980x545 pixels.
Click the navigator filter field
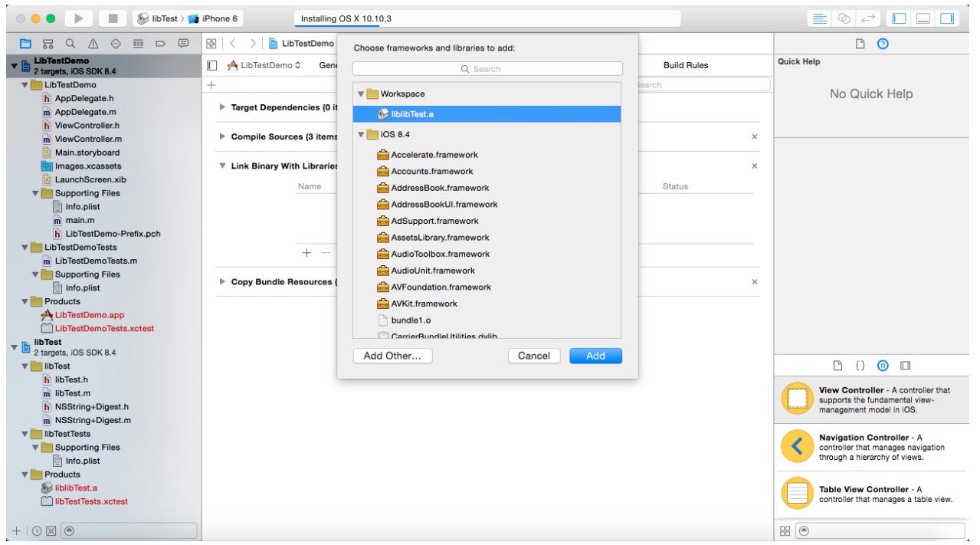(x=129, y=530)
